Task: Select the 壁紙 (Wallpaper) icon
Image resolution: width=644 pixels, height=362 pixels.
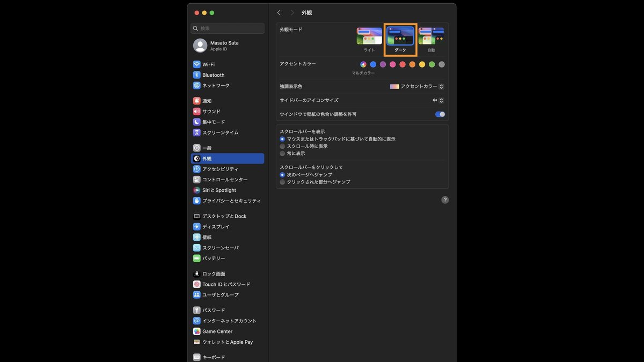Action: click(197, 237)
